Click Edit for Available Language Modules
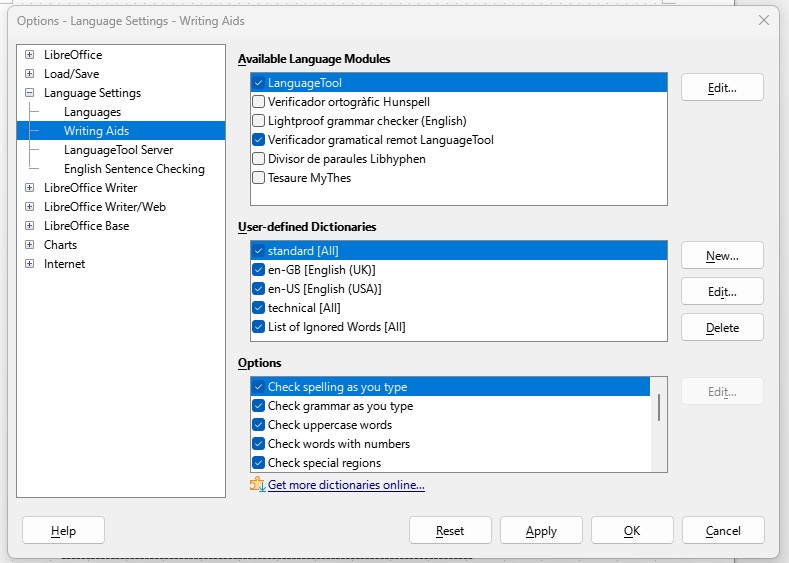Viewport: 789px width, 563px height. pos(722,88)
